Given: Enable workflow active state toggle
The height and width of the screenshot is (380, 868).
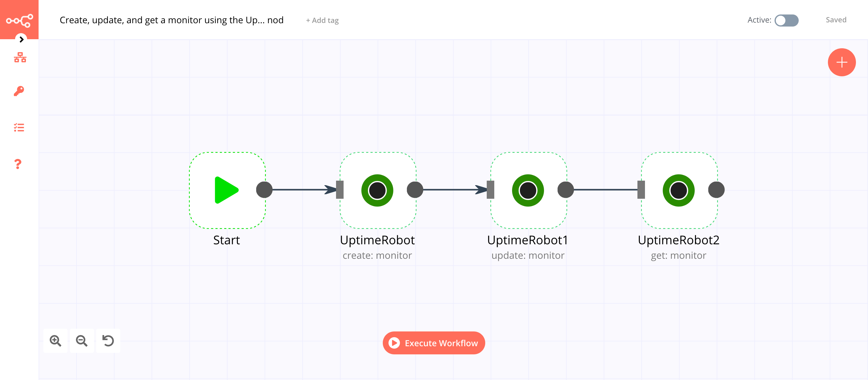Looking at the screenshot, I should [x=787, y=20].
